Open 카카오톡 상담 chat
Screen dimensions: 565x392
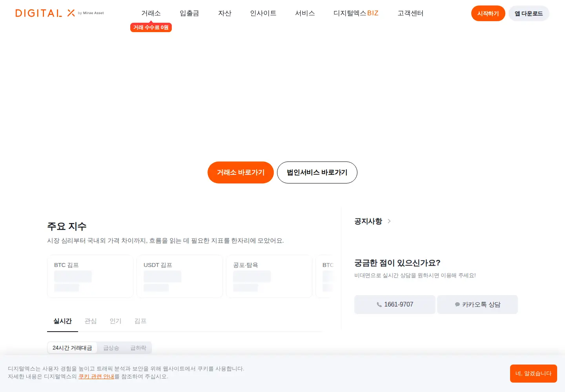tap(478, 305)
